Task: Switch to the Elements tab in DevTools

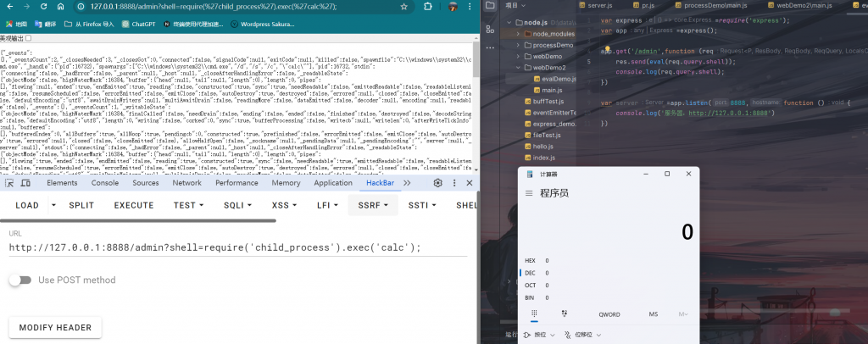Action: [x=62, y=183]
